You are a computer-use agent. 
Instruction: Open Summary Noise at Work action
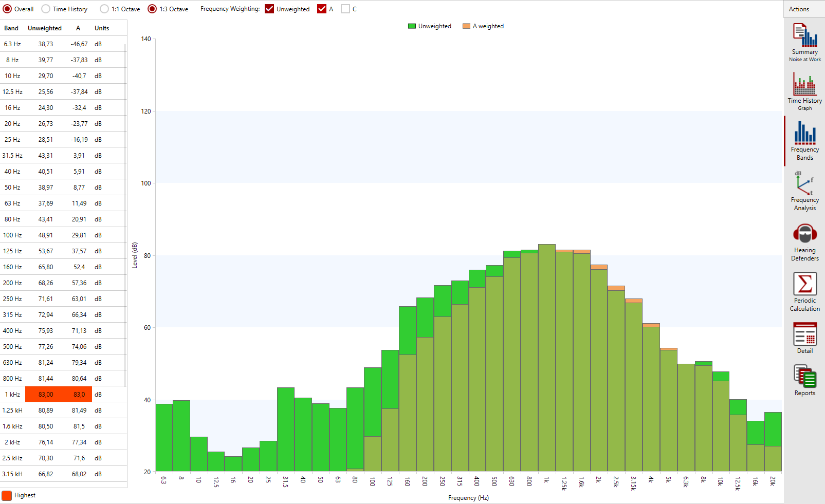tap(804, 43)
